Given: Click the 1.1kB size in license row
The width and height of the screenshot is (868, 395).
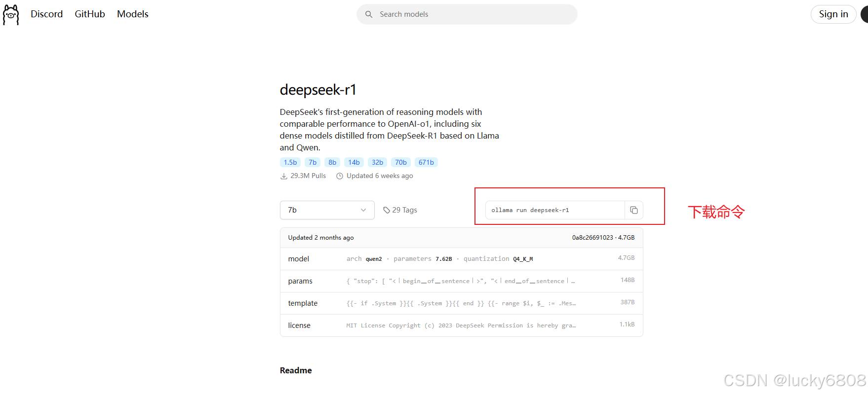Looking at the screenshot, I should pos(627,324).
